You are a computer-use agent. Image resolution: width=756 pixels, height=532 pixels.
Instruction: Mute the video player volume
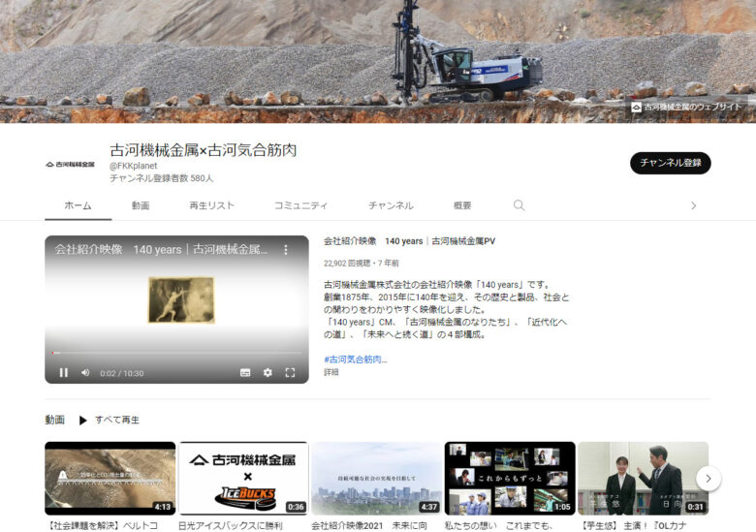(x=85, y=372)
